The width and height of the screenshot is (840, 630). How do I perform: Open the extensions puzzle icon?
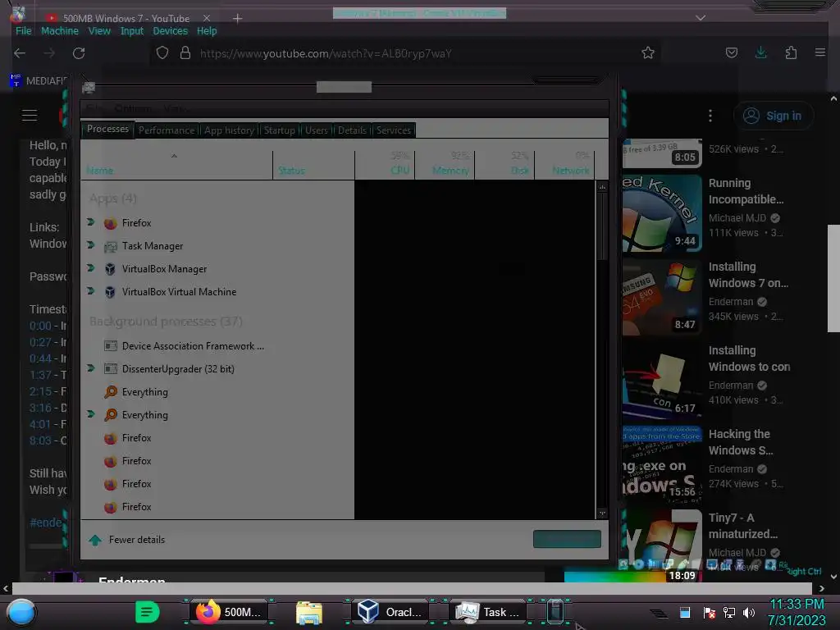tap(791, 52)
